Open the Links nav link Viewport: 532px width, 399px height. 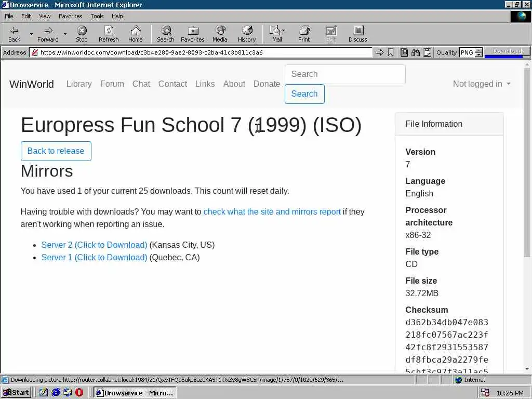pyautogui.click(x=205, y=84)
